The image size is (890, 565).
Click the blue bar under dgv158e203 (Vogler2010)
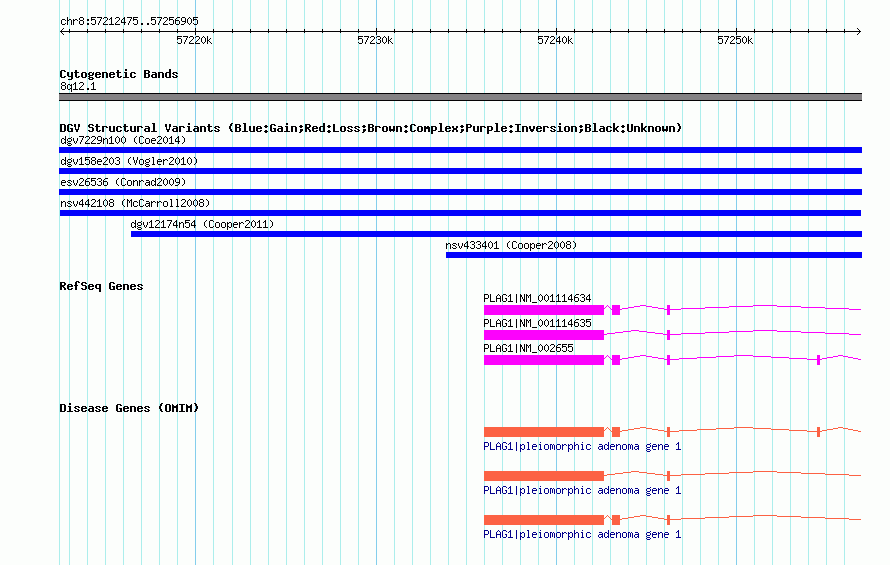[460, 171]
